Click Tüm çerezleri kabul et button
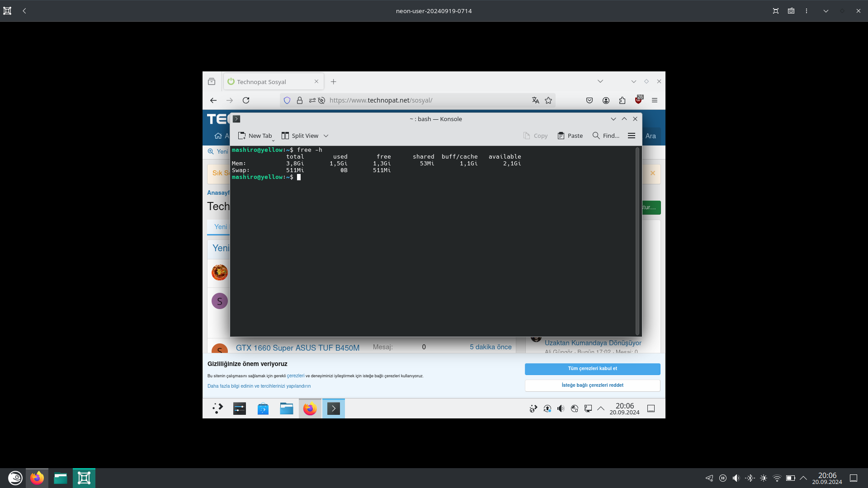868x488 pixels. point(592,369)
